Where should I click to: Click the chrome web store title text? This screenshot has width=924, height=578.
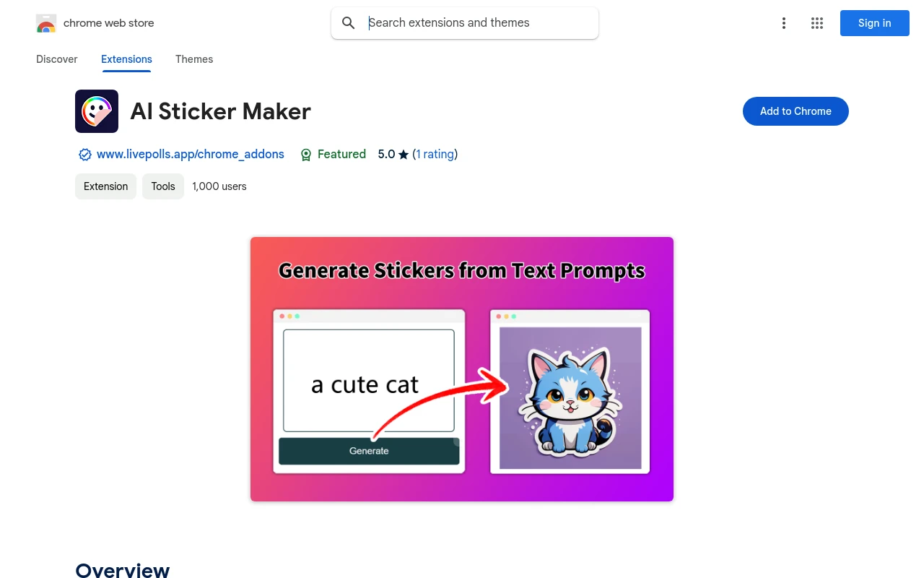109,23
